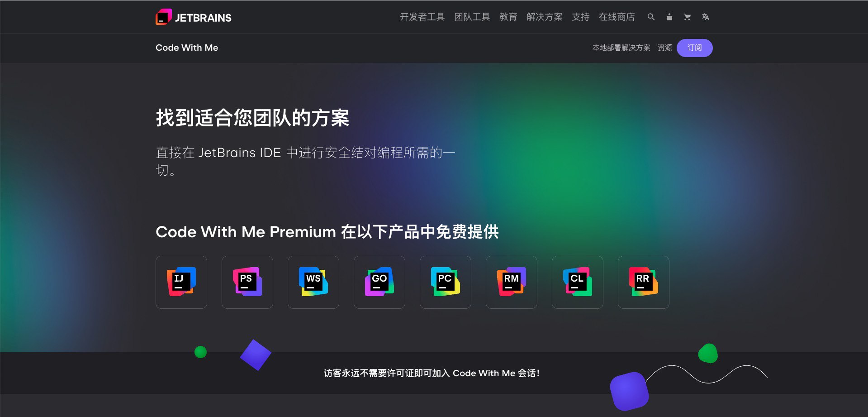Screen dimensions: 868x417
Task: Expand the 开发者工具 menu
Action: coord(422,17)
